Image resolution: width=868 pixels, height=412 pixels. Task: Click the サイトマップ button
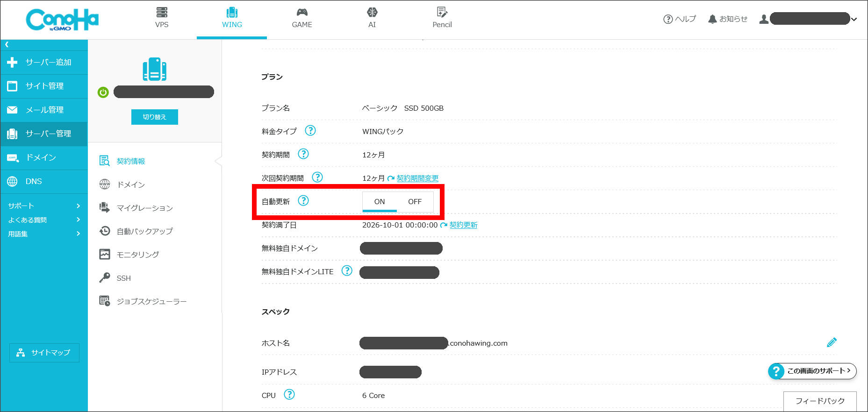44,353
